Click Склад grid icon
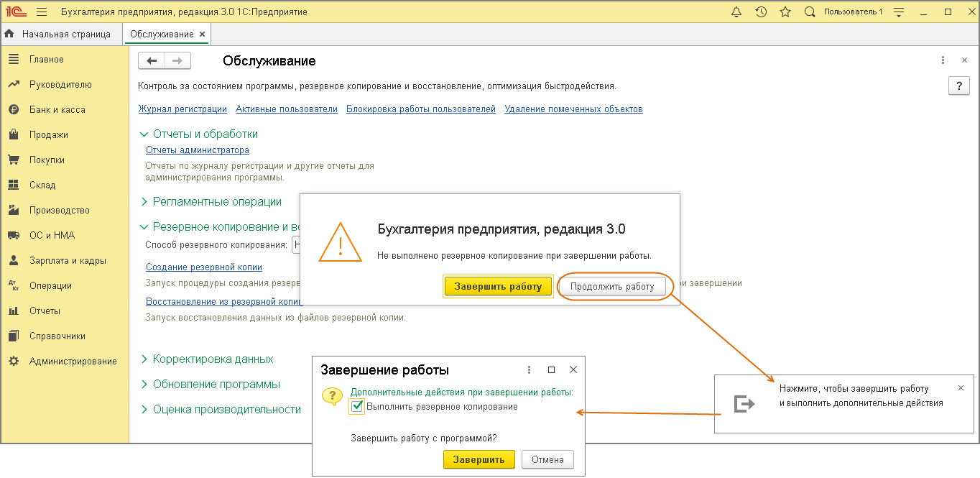This screenshot has width=980, height=478. pyautogui.click(x=14, y=185)
